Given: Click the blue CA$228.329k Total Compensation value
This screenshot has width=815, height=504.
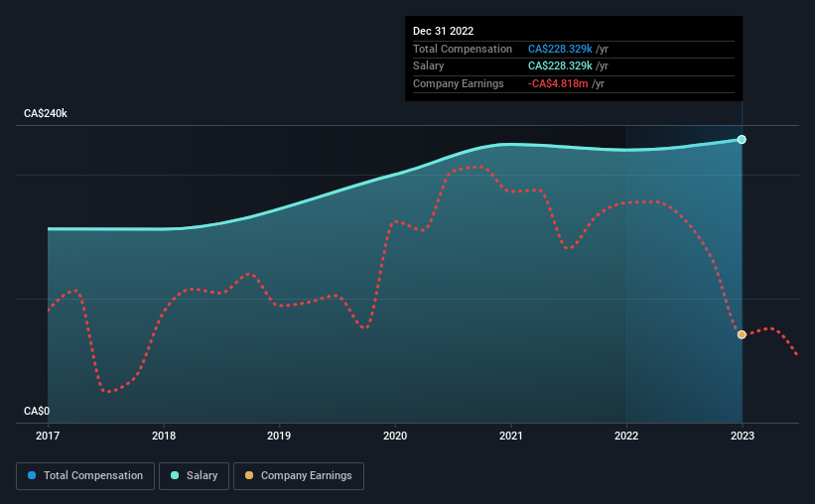Looking at the screenshot, I should (560, 49).
